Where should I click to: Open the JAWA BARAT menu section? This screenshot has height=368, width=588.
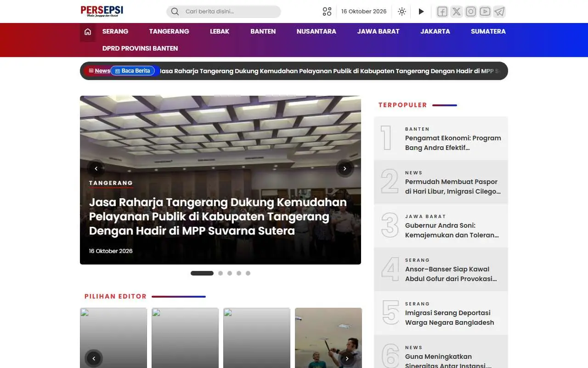(x=379, y=31)
